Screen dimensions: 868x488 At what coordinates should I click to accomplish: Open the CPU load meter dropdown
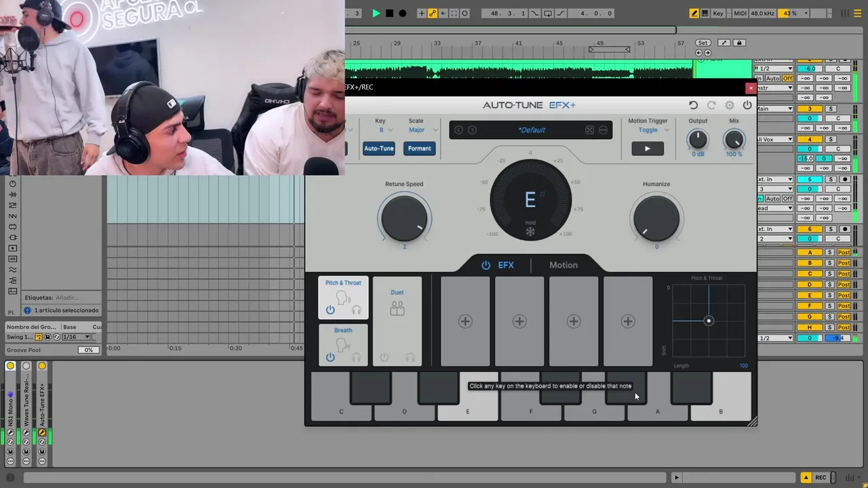coord(795,13)
